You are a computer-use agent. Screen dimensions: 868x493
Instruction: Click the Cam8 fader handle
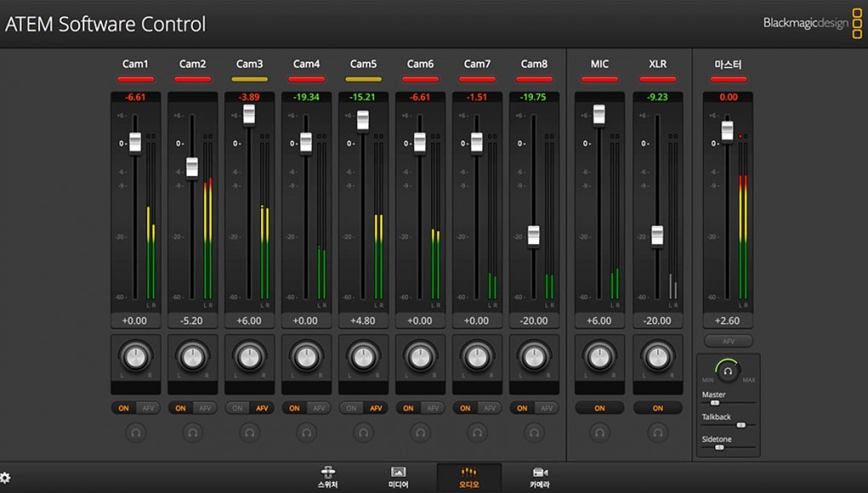534,235
